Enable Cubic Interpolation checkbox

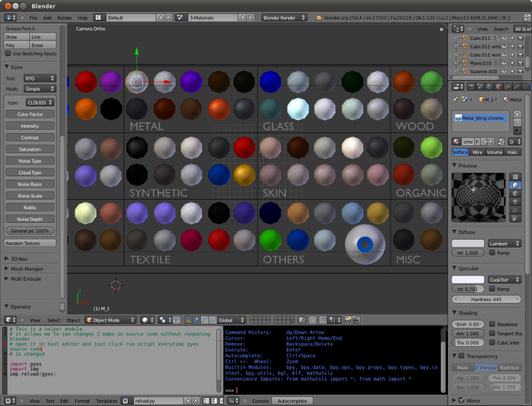[492, 342]
